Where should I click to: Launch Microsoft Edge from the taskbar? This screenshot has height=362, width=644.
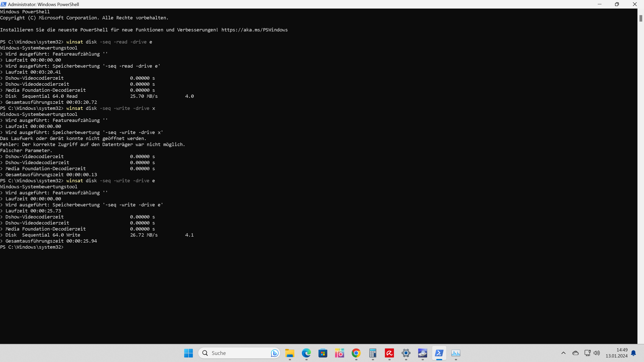click(x=306, y=353)
